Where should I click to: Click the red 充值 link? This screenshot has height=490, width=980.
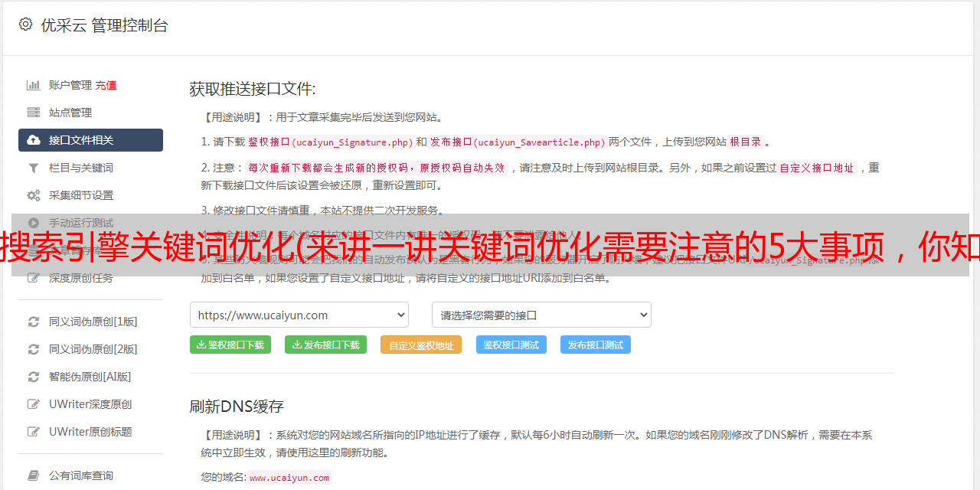pyautogui.click(x=106, y=85)
